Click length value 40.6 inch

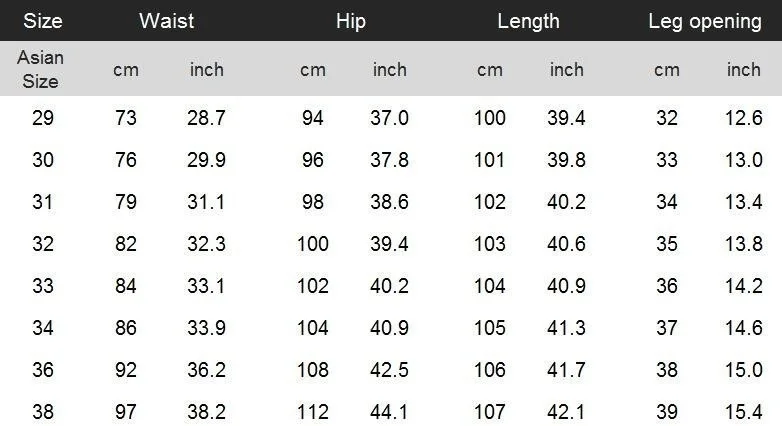tap(566, 243)
